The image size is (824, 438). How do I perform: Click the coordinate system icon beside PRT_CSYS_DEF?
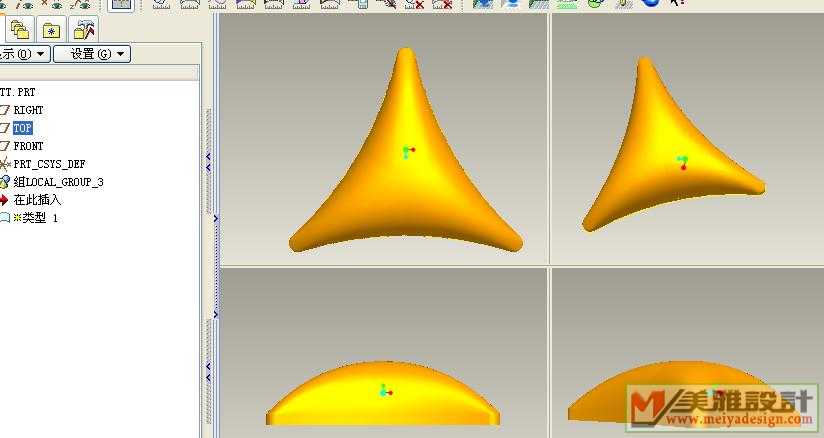pos(5,164)
